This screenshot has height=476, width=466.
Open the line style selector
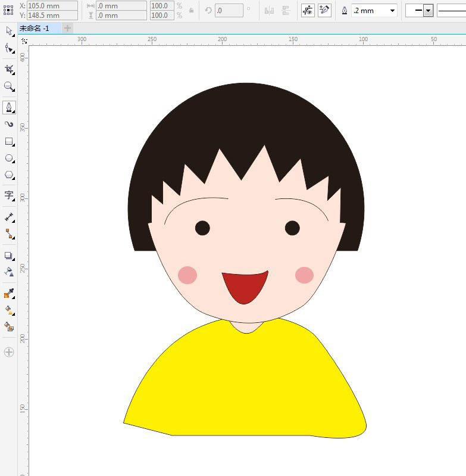click(x=451, y=11)
